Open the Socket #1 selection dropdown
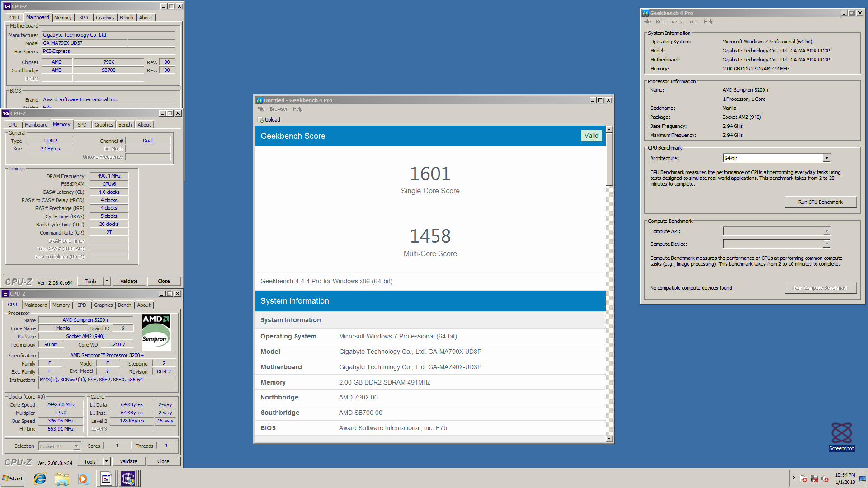Screen dimensions: 868x488 [x=76, y=446]
